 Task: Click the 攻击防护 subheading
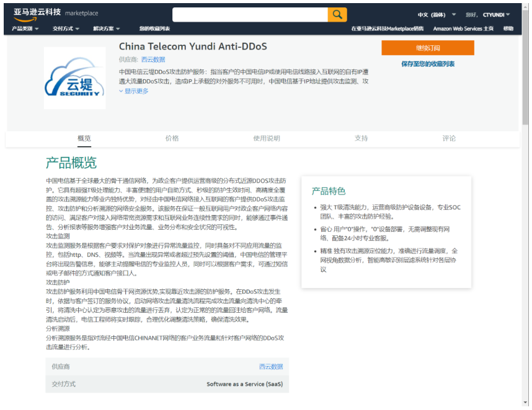58,282
